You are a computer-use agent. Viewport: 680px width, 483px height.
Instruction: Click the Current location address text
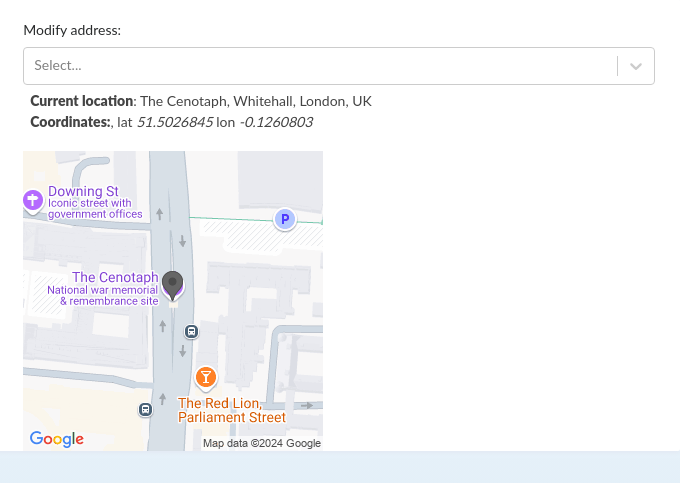coord(256,101)
